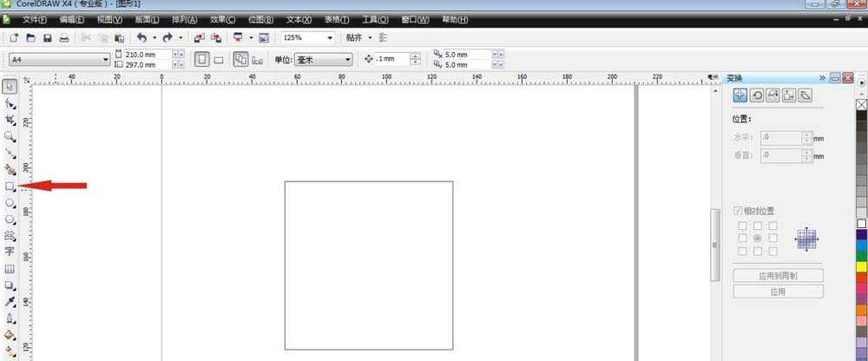Open the 文本(X) menu
Screen dimensions: 868x361
(x=299, y=19)
